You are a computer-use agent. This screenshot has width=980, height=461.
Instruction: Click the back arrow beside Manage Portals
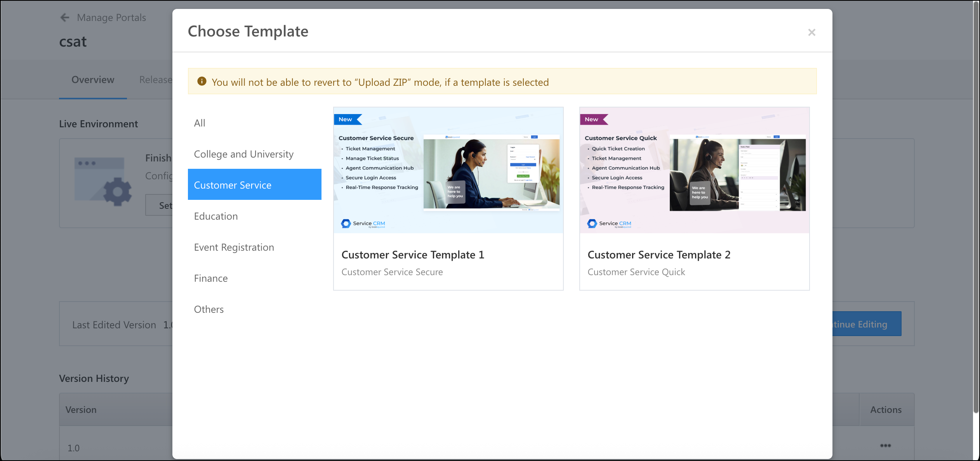[x=64, y=17]
